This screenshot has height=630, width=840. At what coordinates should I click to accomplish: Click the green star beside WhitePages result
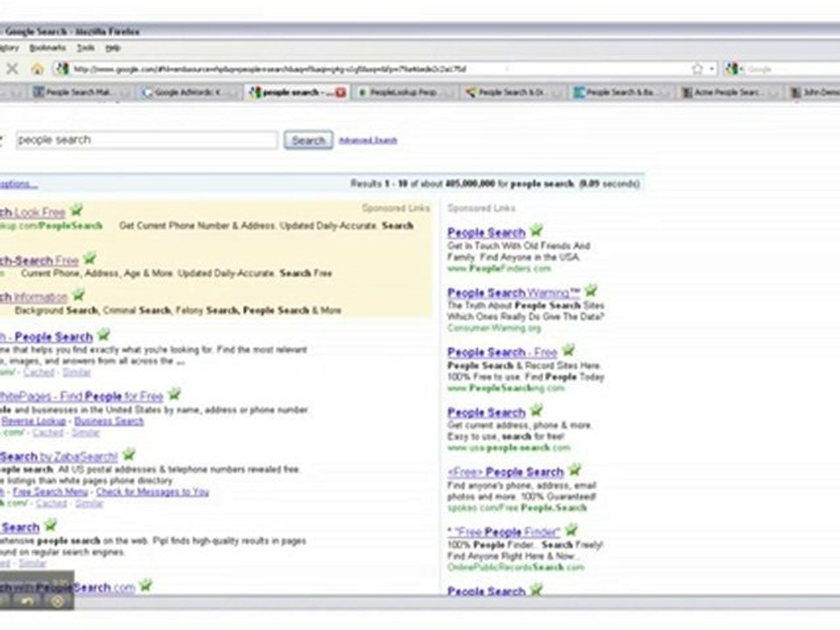click(174, 395)
